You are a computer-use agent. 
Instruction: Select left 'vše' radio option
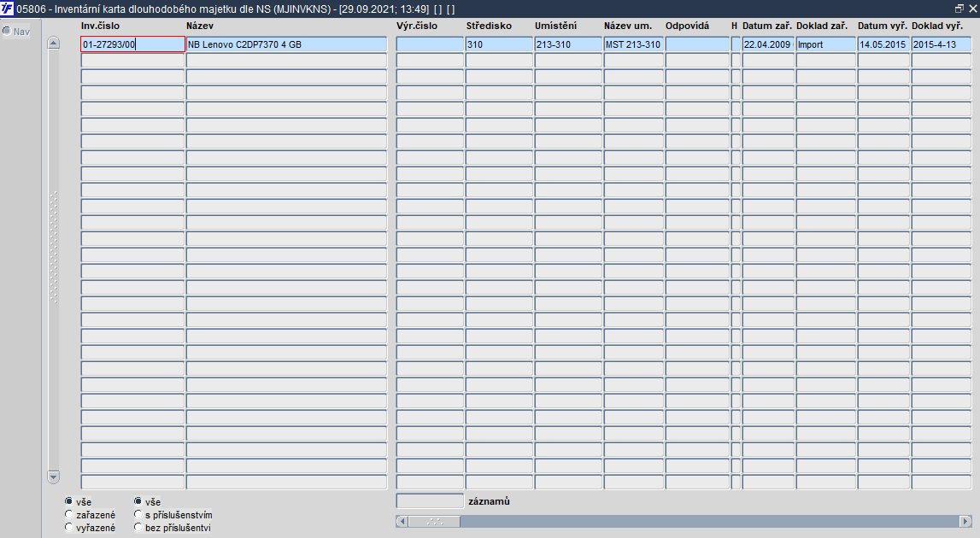pyautogui.click(x=68, y=501)
